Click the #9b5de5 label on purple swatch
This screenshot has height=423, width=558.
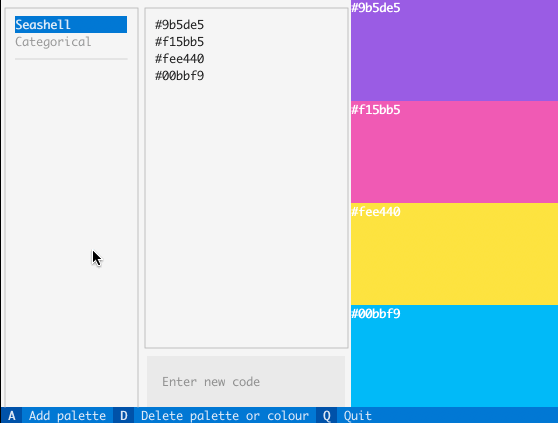pos(376,7)
